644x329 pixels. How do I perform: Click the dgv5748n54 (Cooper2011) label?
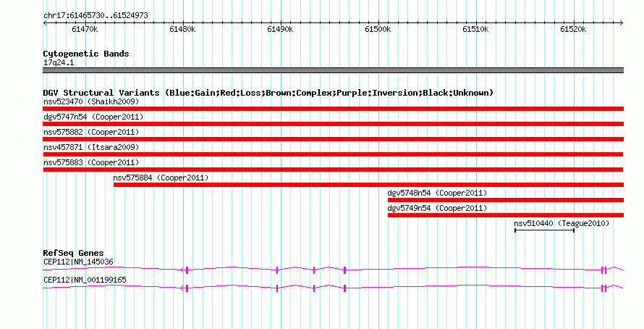pyautogui.click(x=437, y=193)
